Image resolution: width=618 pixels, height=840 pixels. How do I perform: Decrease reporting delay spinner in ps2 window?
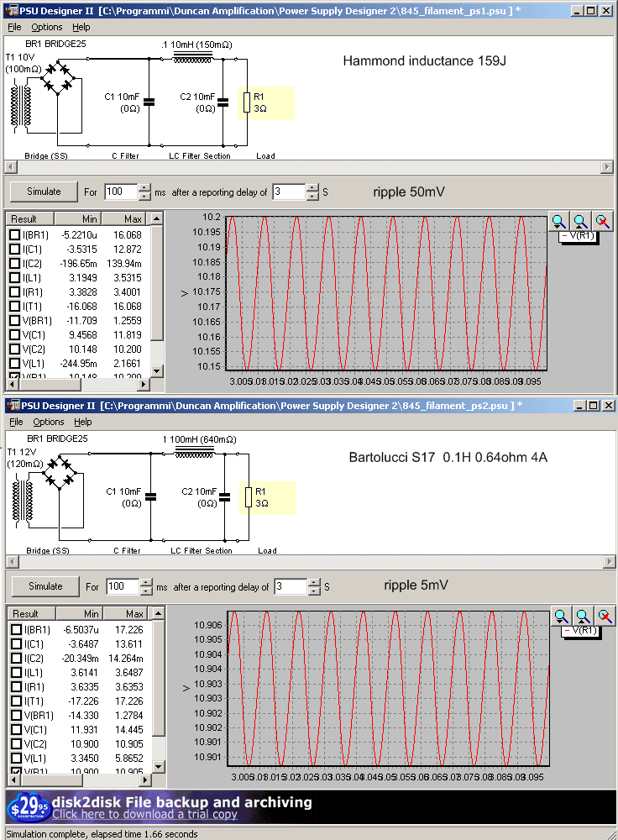[x=314, y=591]
